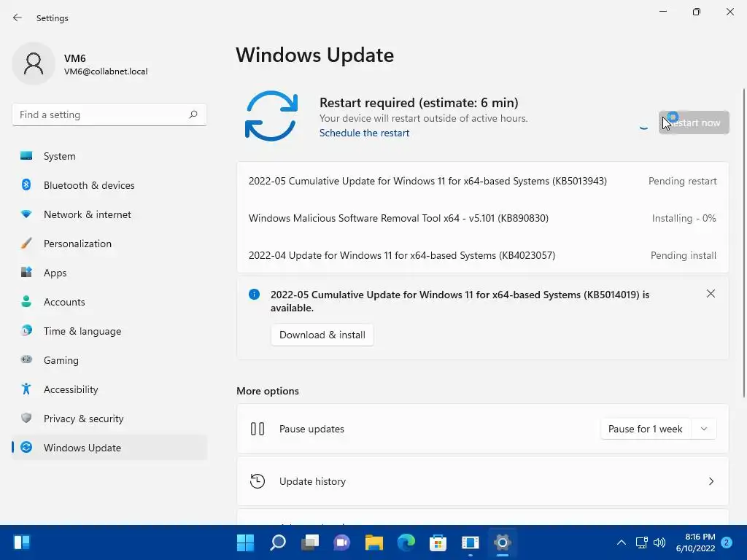Click the large blue update sync icon
747x560 pixels.
271,116
